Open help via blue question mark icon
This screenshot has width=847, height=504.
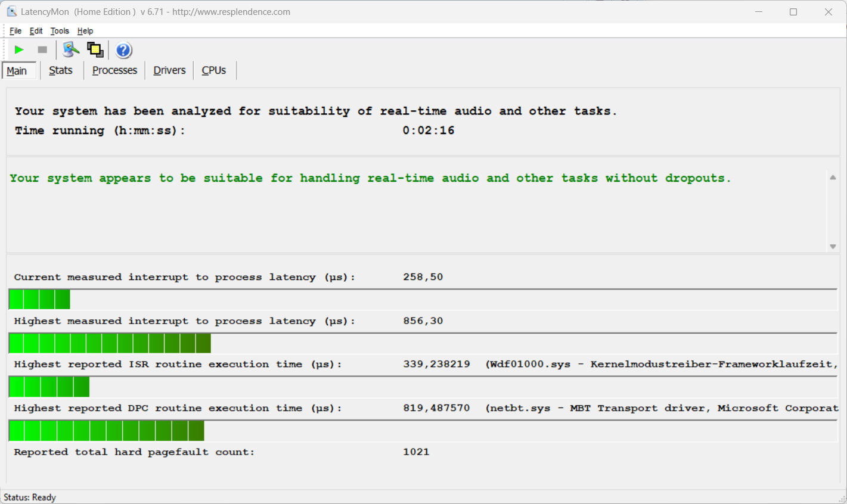coord(123,51)
